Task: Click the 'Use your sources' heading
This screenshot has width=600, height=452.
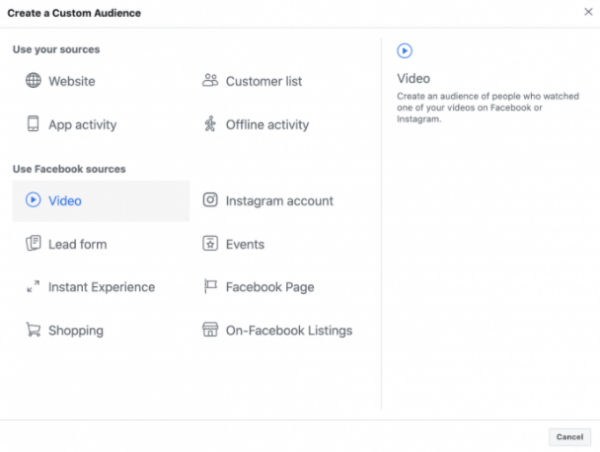Action: [56, 49]
